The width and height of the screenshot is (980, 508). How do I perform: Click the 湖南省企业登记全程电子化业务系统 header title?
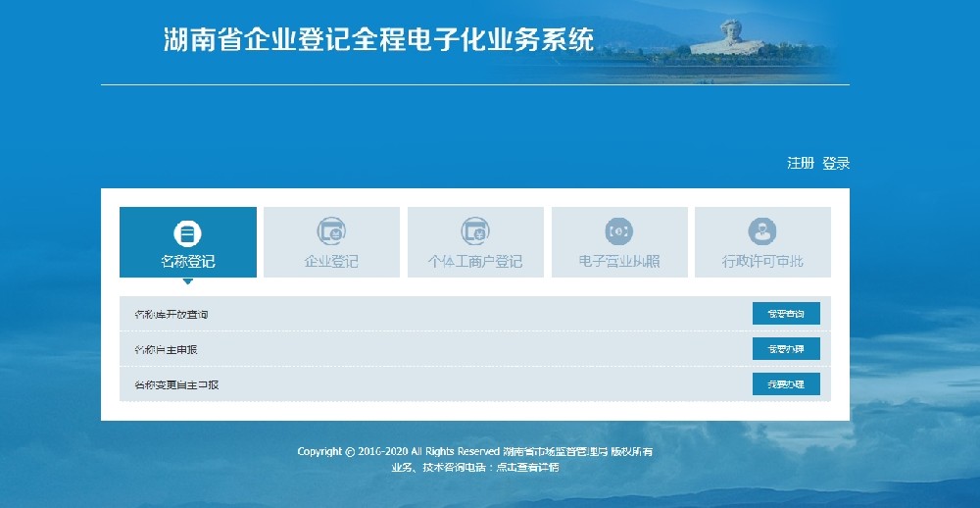378,40
